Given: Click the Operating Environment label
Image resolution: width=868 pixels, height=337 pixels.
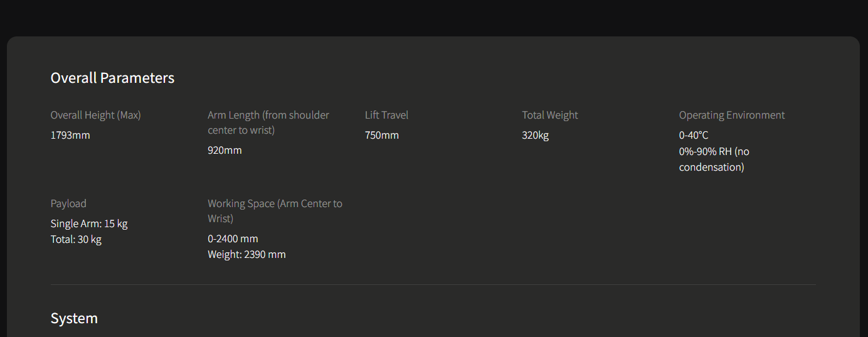Looking at the screenshot, I should (732, 115).
